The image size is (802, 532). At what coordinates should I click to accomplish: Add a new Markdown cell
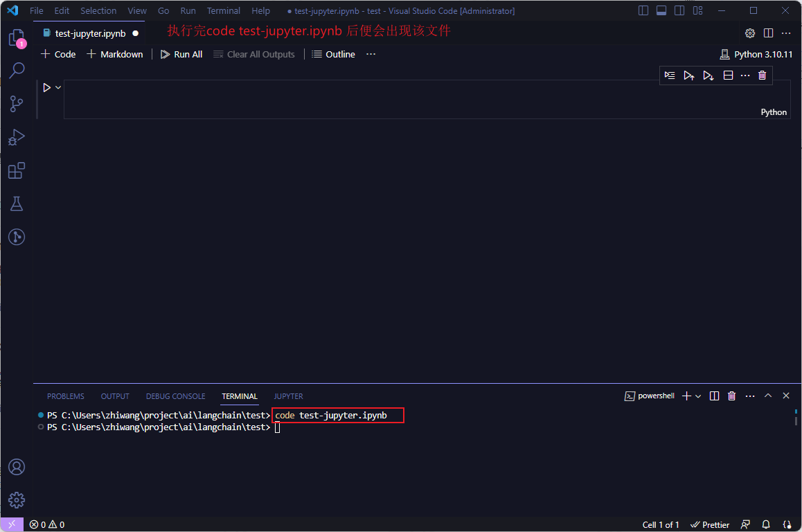[x=115, y=54]
